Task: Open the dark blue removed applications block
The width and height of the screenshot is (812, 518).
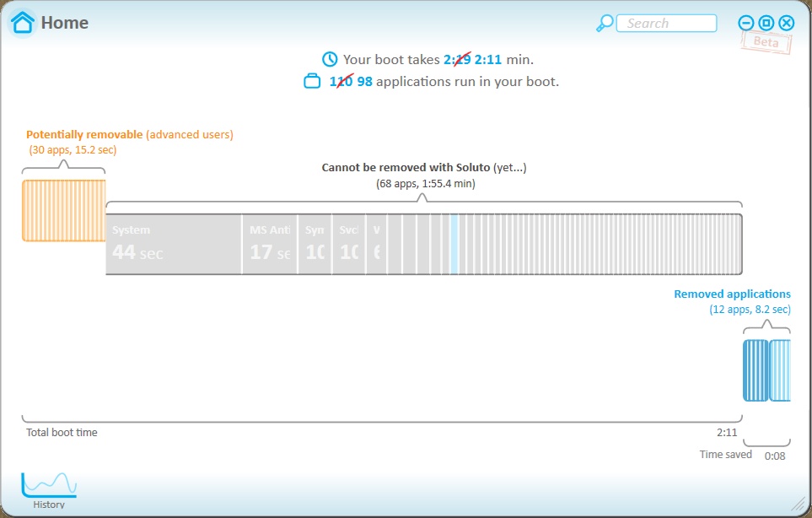Action: tap(756, 370)
